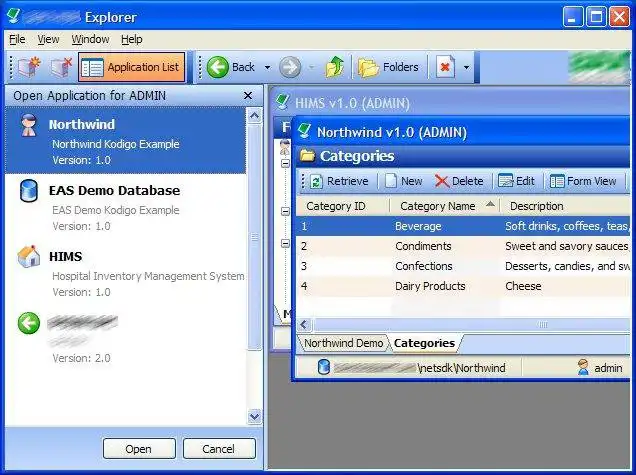Click the Explorer app icon in title bar
The height and width of the screenshot is (475, 636).
(13, 16)
